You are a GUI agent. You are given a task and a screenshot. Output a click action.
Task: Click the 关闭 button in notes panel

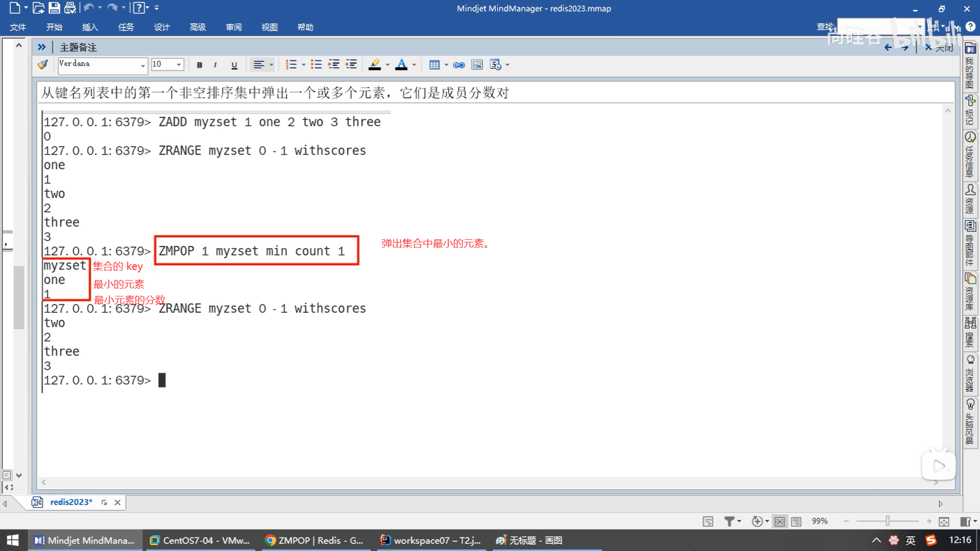click(x=939, y=47)
